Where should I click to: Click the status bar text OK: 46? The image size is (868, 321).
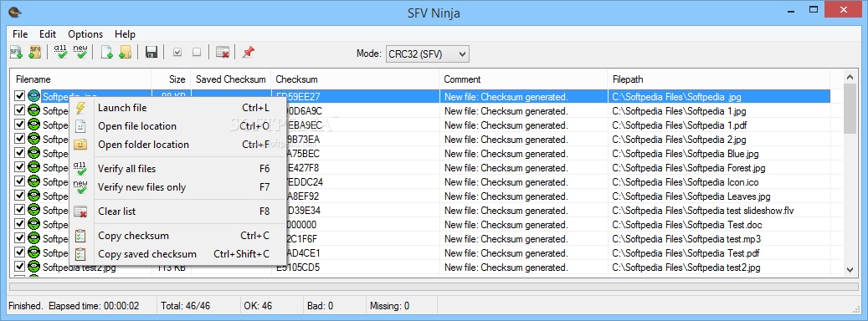tap(258, 305)
